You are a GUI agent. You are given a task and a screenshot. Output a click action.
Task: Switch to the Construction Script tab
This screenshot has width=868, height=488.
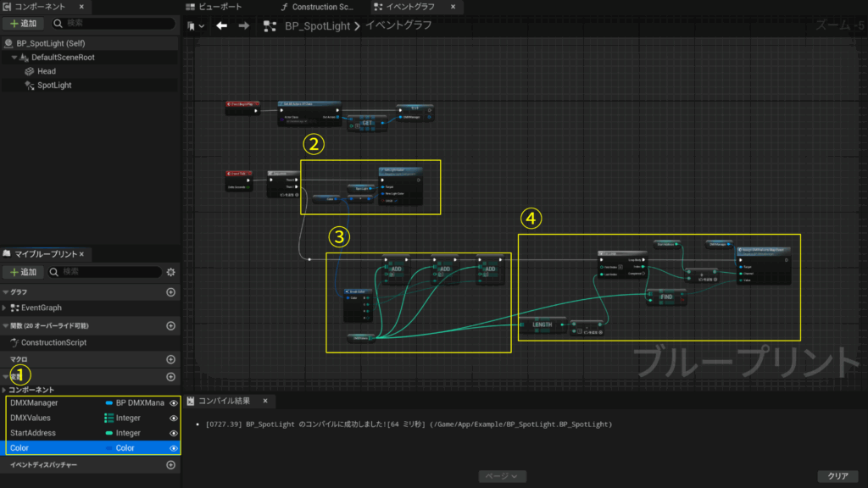(317, 7)
